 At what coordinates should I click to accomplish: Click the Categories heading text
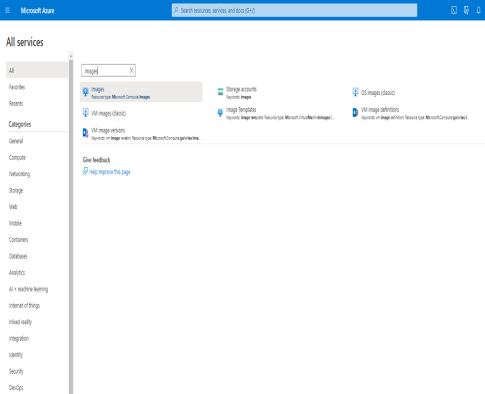pos(20,124)
